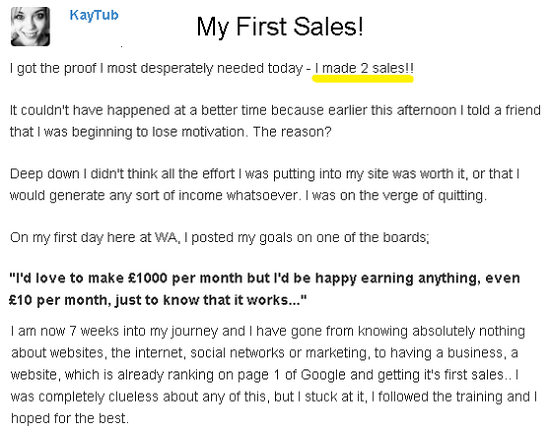Click the paragraph beginning "It couldn't have happened"
Image resolution: width=550 pixels, height=433 pixels.
[275, 121]
